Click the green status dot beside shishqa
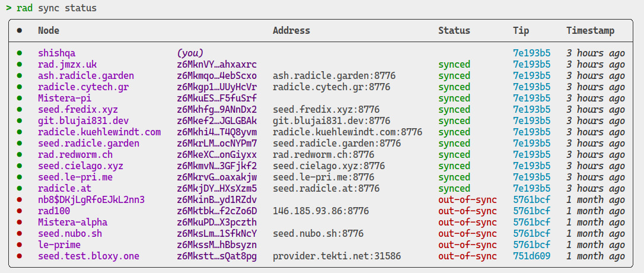Viewport: 644px width, 273px height. 20,53
